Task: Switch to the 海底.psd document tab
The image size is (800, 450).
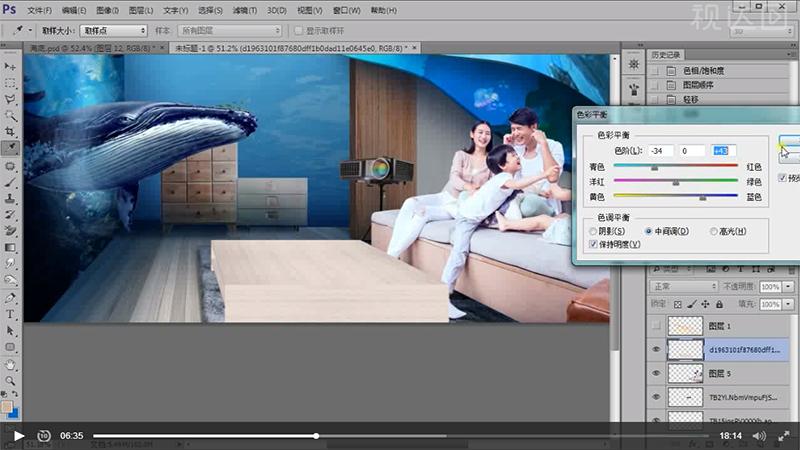Action: pos(91,48)
